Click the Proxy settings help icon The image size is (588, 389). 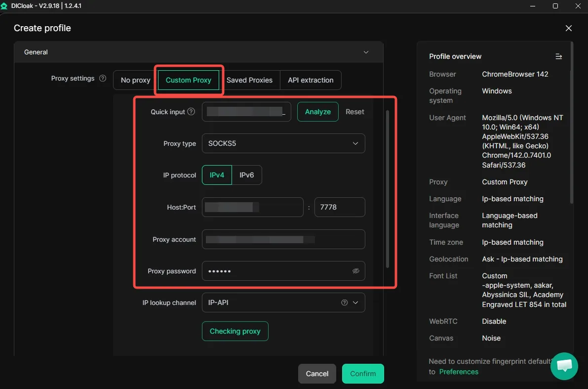[x=102, y=79]
